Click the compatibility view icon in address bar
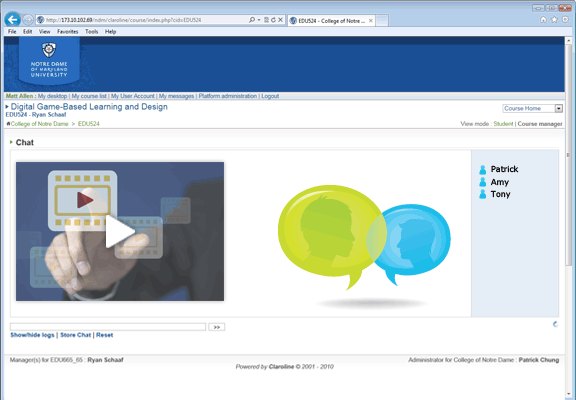Image resolution: width=576 pixels, height=400 pixels. [x=266, y=20]
